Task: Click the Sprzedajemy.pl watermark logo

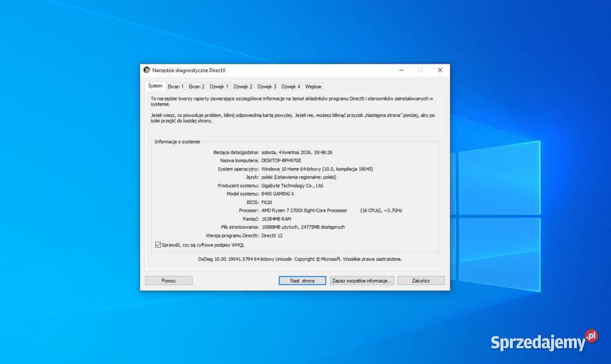Action: point(544,341)
